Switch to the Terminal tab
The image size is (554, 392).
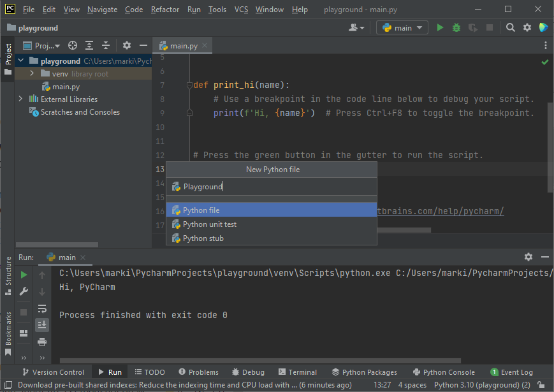[x=296, y=372]
